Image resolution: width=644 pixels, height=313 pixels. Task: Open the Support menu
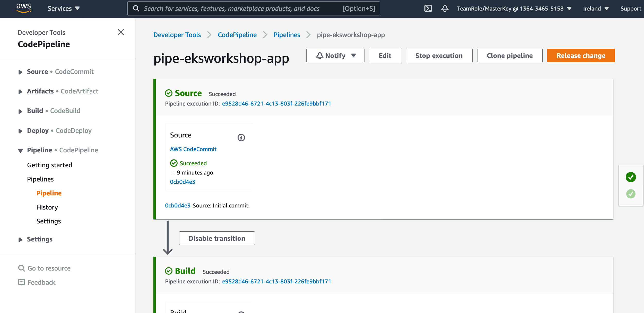pyautogui.click(x=631, y=8)
